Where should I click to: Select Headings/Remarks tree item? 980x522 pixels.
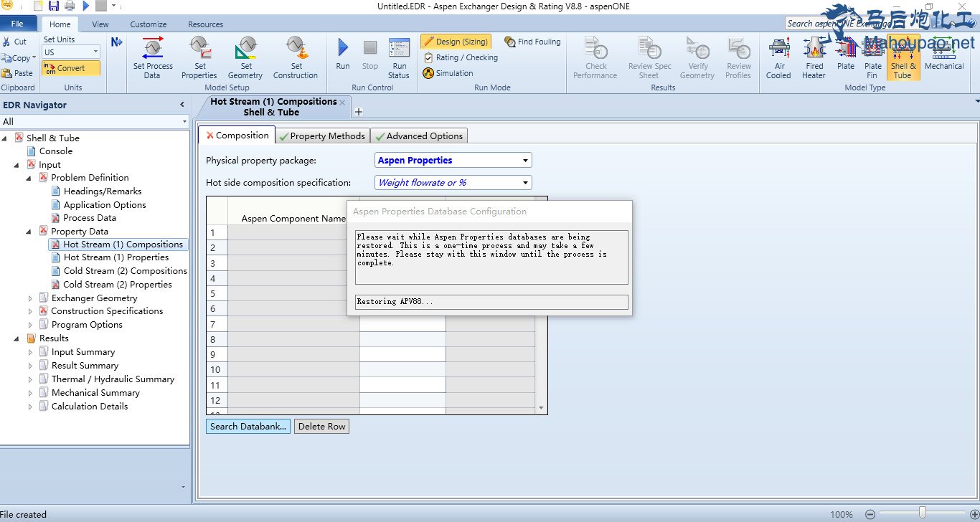[x=103, y=191]
